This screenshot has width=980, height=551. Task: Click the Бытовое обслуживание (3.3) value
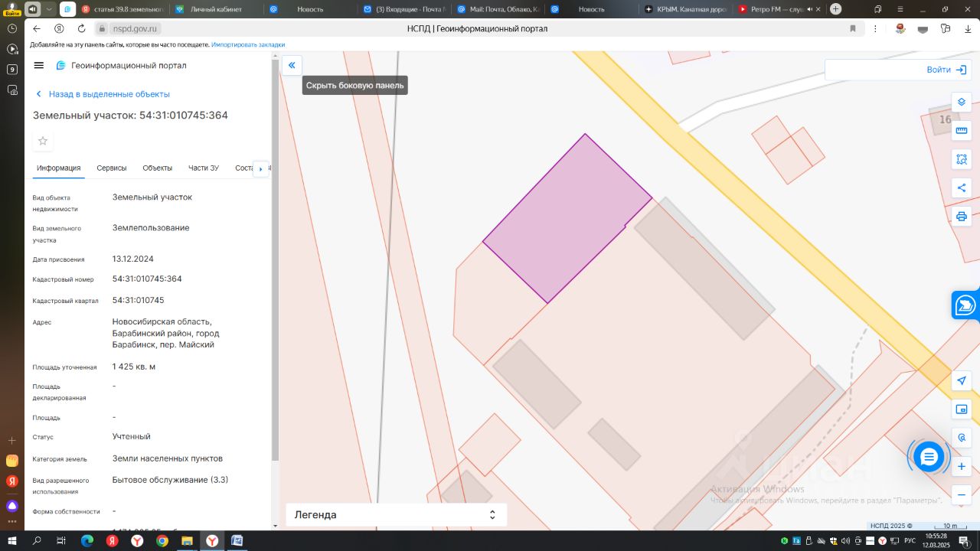click(x=170, y=480)
